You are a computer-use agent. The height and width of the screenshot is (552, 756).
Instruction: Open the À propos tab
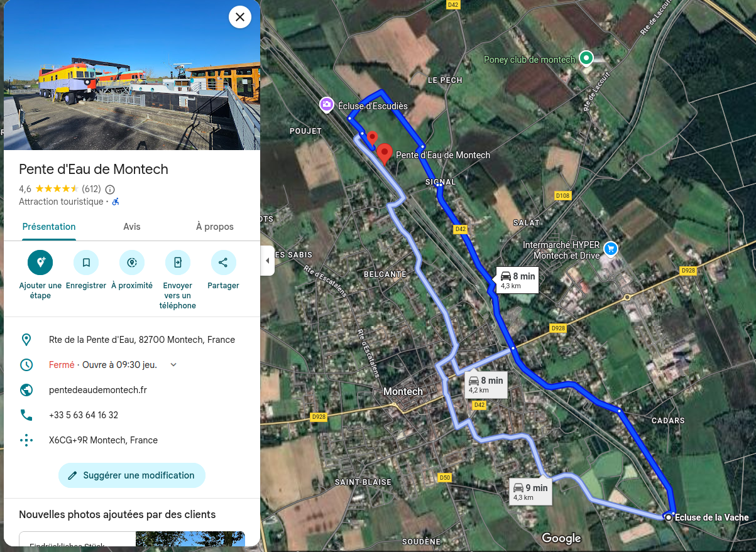point(215,227)
